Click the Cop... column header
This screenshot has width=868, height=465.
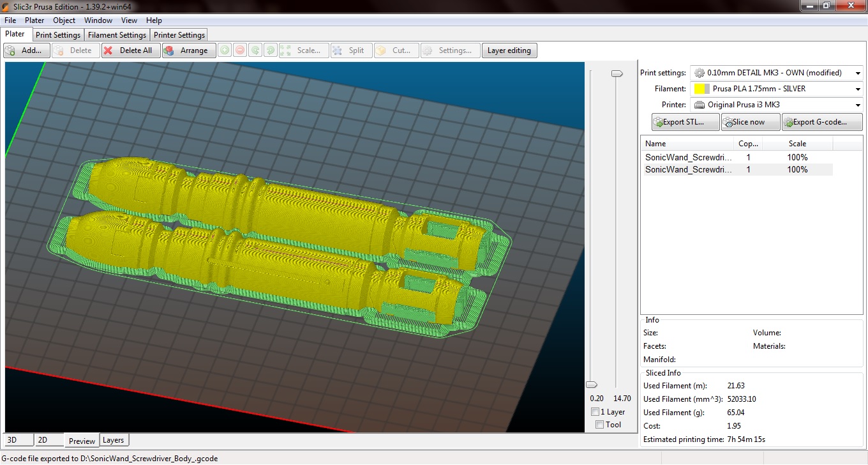(x=748, y=144)
